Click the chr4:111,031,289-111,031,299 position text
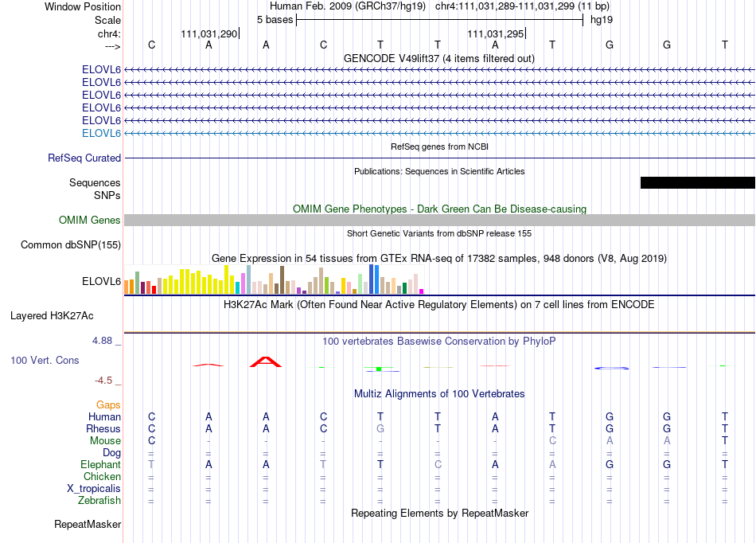756x543 pixels. pyautogui.click(x=522, y=6)
